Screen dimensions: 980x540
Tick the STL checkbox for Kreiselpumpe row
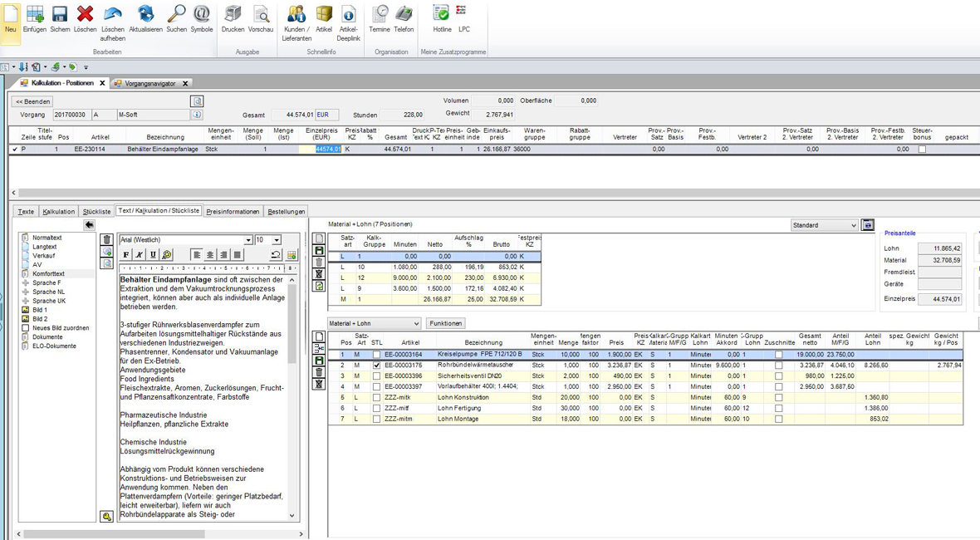[x=376, y=355]
